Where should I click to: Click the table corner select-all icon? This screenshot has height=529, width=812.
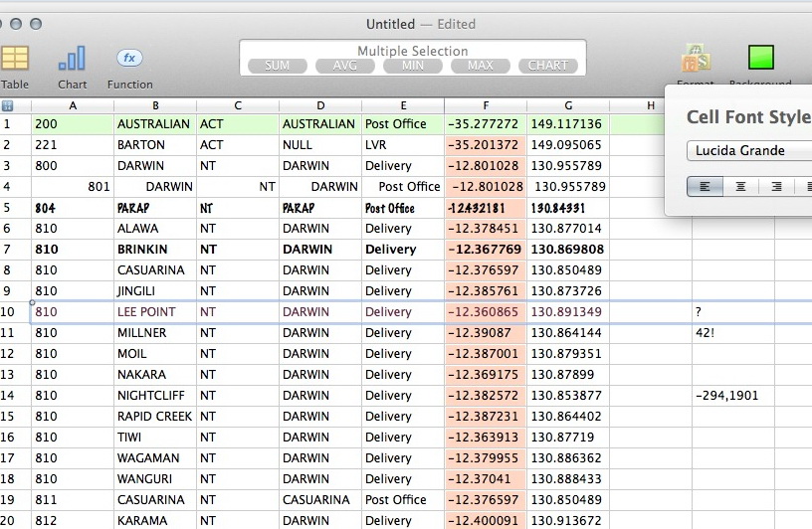[7, 106]
